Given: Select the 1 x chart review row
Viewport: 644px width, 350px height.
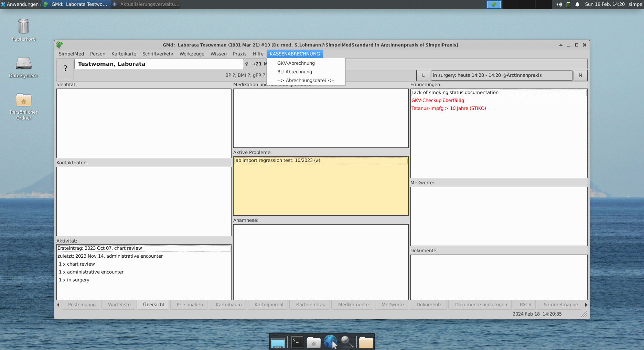Looking at the screenshot, I should point(144,264).
